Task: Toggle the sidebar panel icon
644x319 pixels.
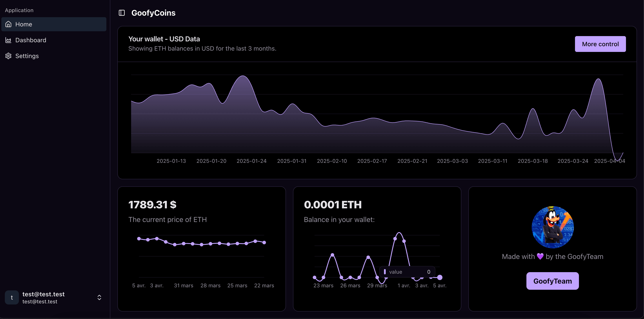Action: [x=122, y=13]
